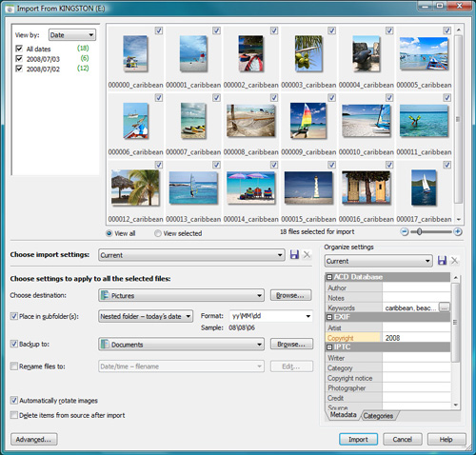Open the Pictures destination dropdown
This screenshot has width=476, height=455.
(x=181, y=295)
